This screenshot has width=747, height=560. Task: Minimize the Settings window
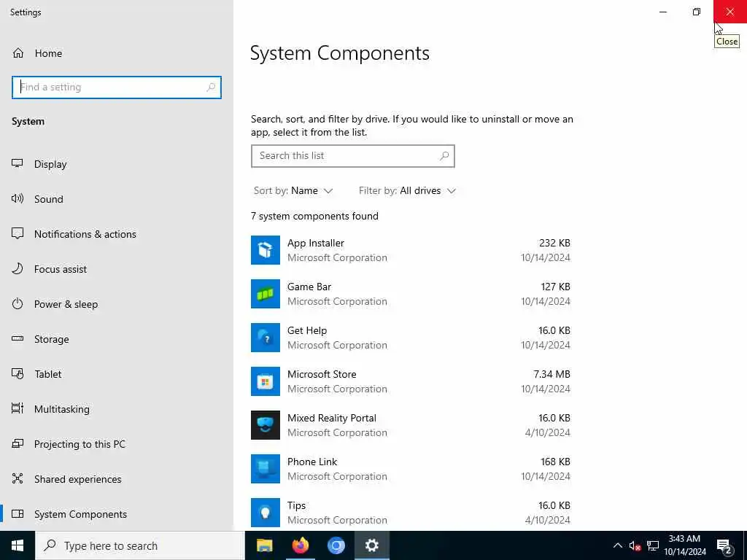tap(662, 12)
